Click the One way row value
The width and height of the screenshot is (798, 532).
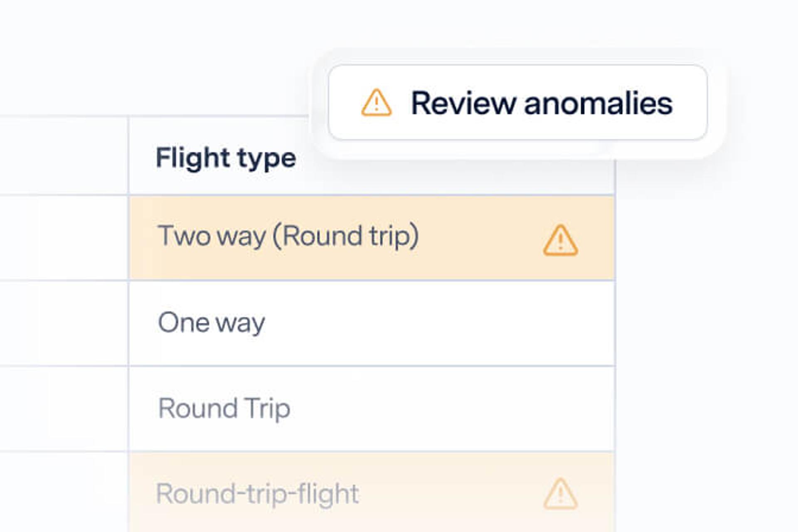click(x=212, y=322)
